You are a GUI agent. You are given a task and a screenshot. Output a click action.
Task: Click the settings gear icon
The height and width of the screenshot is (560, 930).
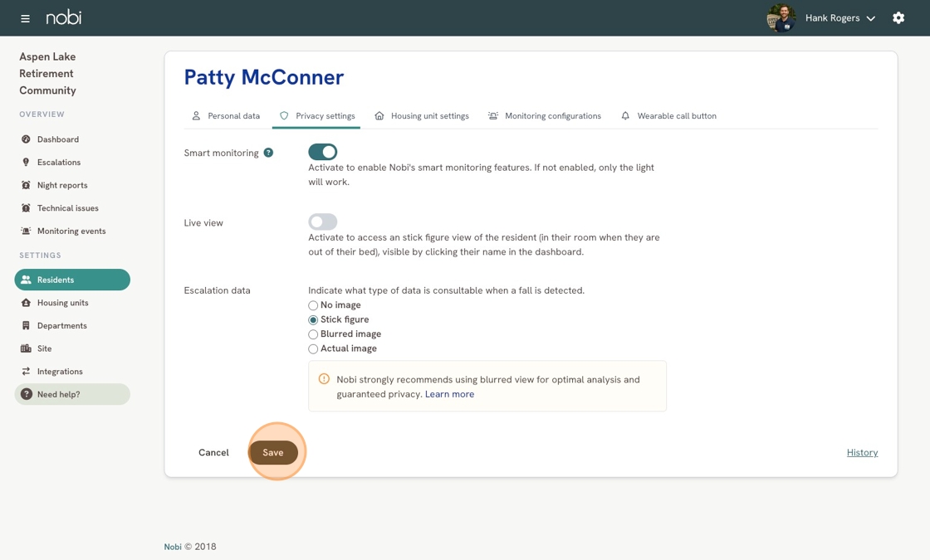(898, 17)
